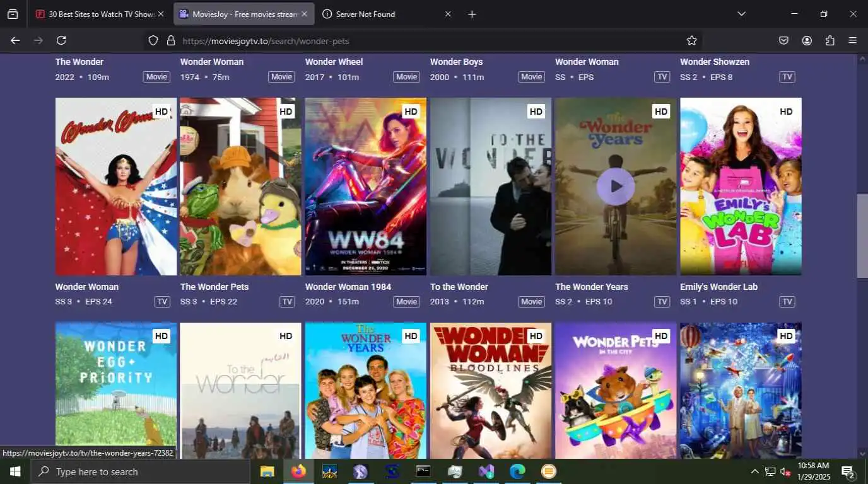Screen dimensions: 868x484
Task: Open To the Wonder title link
Action: (x=459, y=287)
